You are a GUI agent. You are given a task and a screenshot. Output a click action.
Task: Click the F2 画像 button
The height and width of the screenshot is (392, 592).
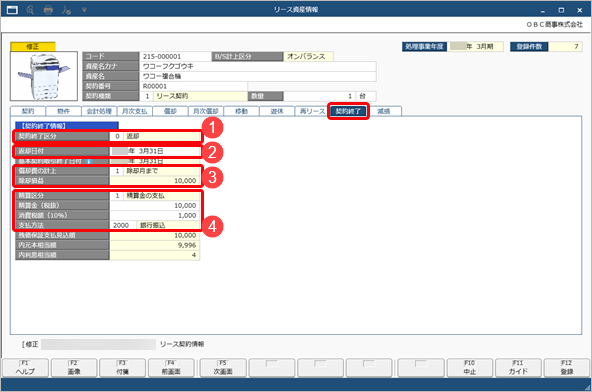(x=74, y=367)
